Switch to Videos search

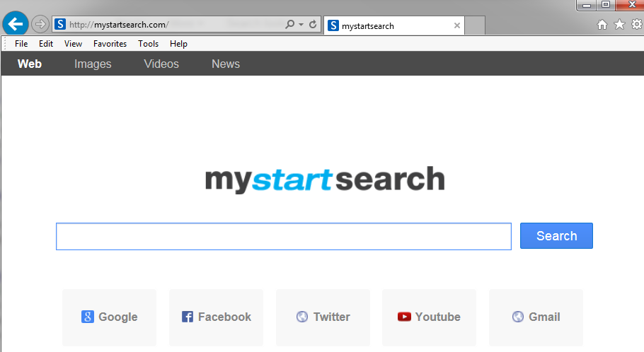click(x=161, y=64)
